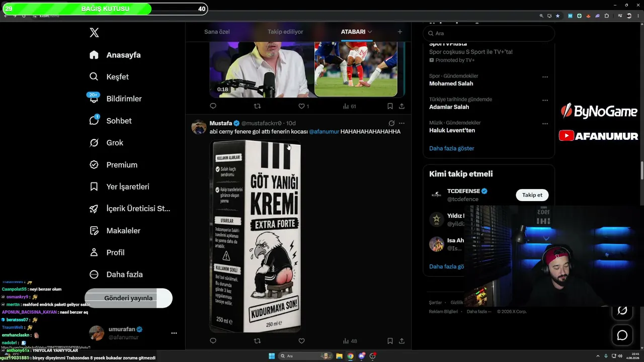Click the X logo in the sidebar

[94, 33]
